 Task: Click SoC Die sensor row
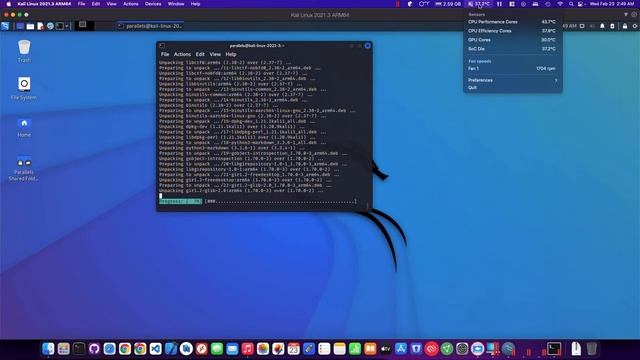[x=512, y=49]
